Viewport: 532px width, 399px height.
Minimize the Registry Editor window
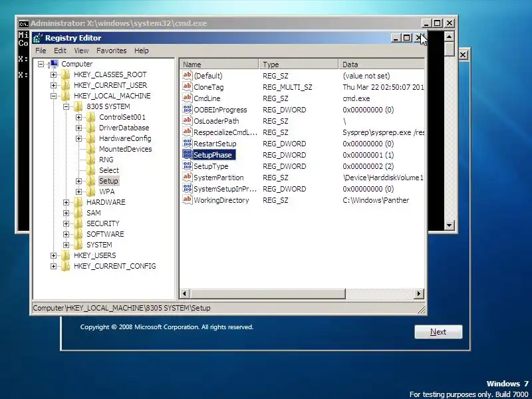[396, 38]
